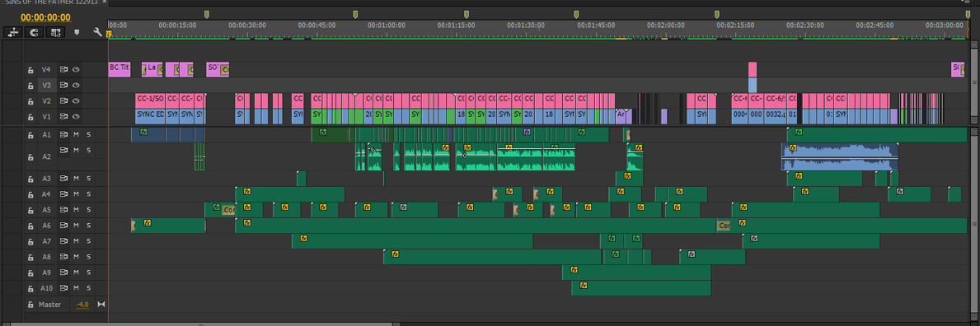Toggle the Linked Selection button
The width and height of the screenshot is (980, 326).
56,32
